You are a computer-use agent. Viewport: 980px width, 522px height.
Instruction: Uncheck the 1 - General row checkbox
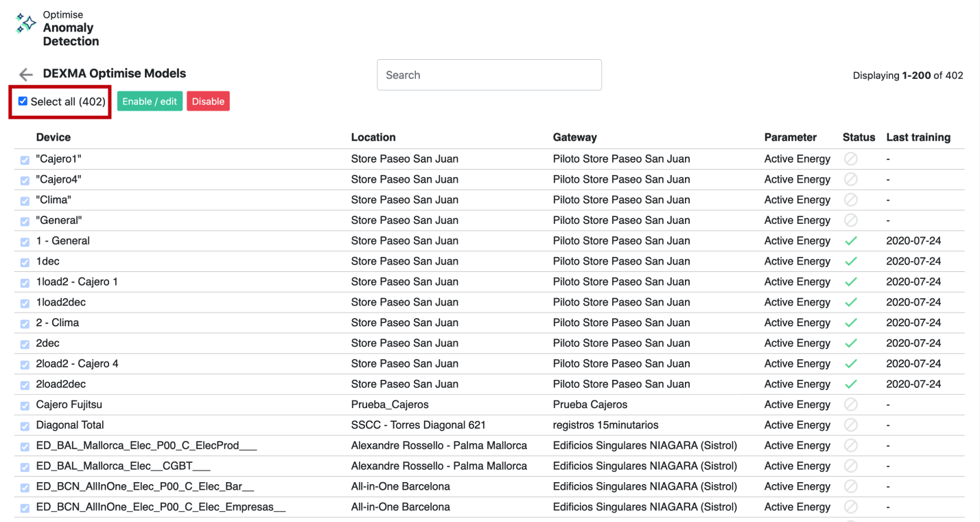coord(25,242)
